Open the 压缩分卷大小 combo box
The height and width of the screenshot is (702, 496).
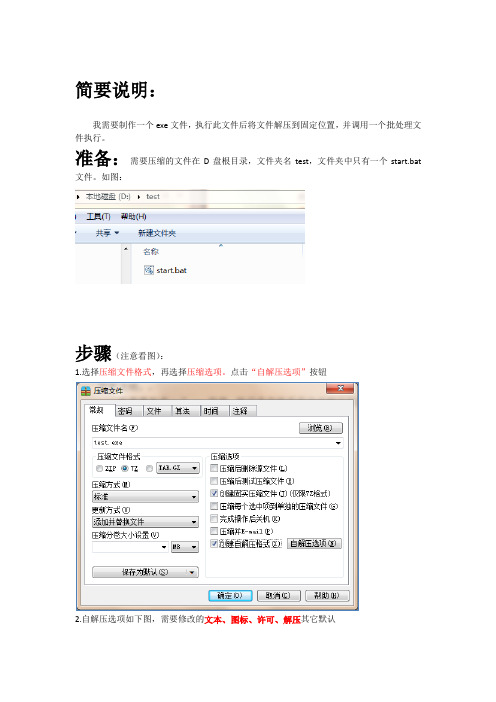coord(130,547)
